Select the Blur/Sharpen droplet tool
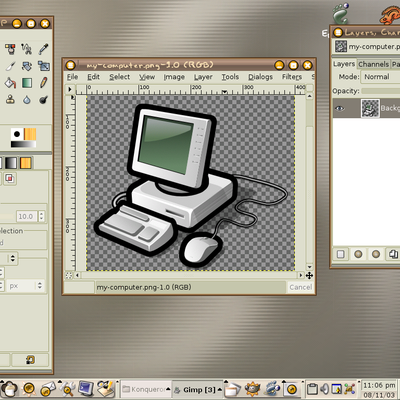 tap(27, 99)
